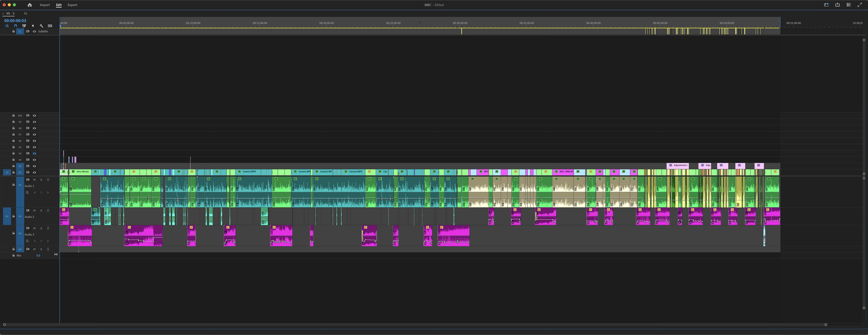This screenshot has height=335, width=868.
Task: Click the Caption track options CC icon
Action: (x=50, y=26)
